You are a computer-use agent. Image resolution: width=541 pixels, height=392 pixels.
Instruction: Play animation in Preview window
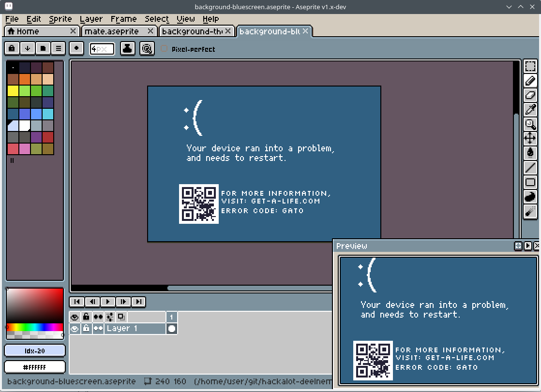[x=528, y=246]
